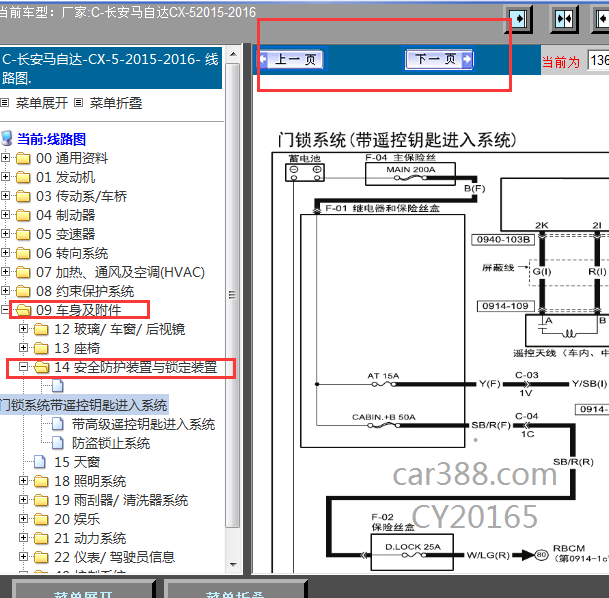The image size is (609, 598).
Task: Expand the 20 娱乐 folder
Action: coord(23,519)
